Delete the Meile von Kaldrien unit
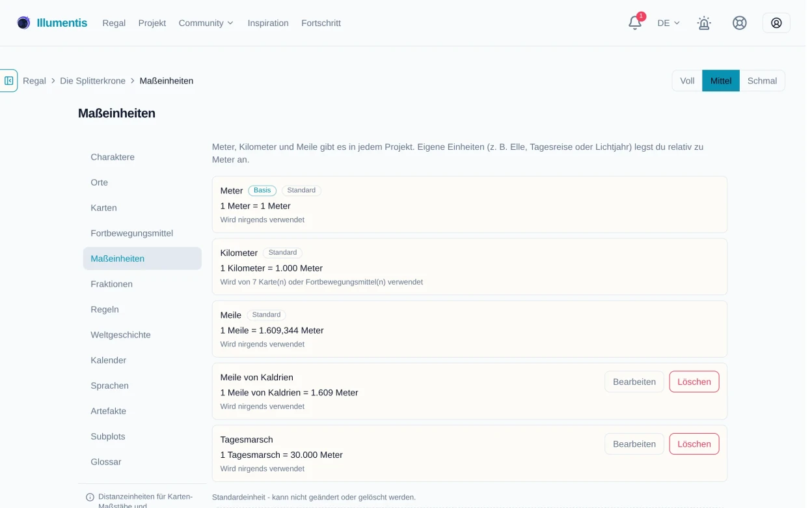Image resolution: width=812 pixels, height=508 pixels. click(x=694, y=382)
